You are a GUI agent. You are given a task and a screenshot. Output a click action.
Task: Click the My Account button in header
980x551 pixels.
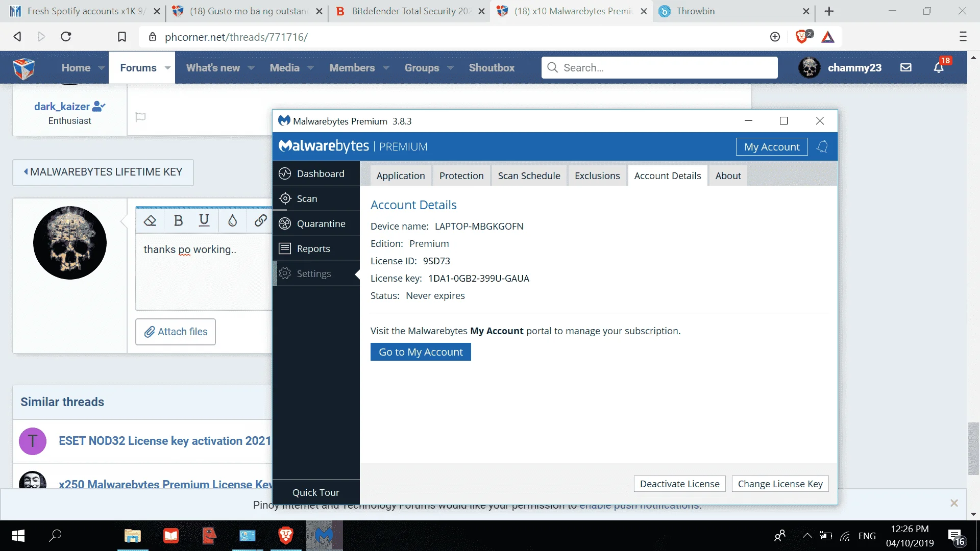tap(772, 147)
